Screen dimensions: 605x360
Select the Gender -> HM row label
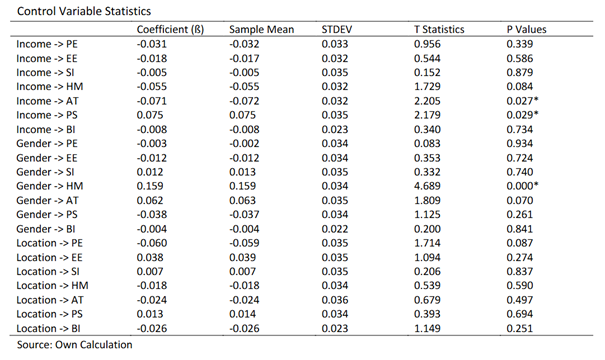pos(50,186)
